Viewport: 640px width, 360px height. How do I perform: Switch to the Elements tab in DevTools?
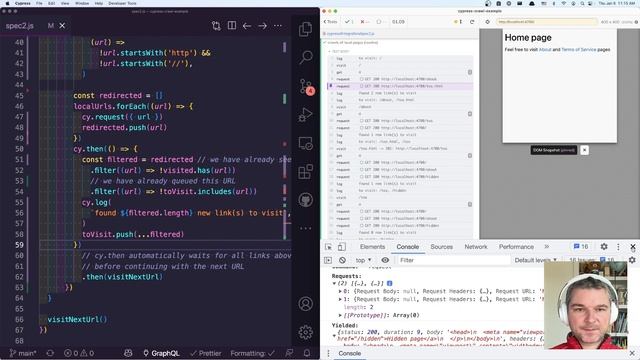click(x=372, y=247)
